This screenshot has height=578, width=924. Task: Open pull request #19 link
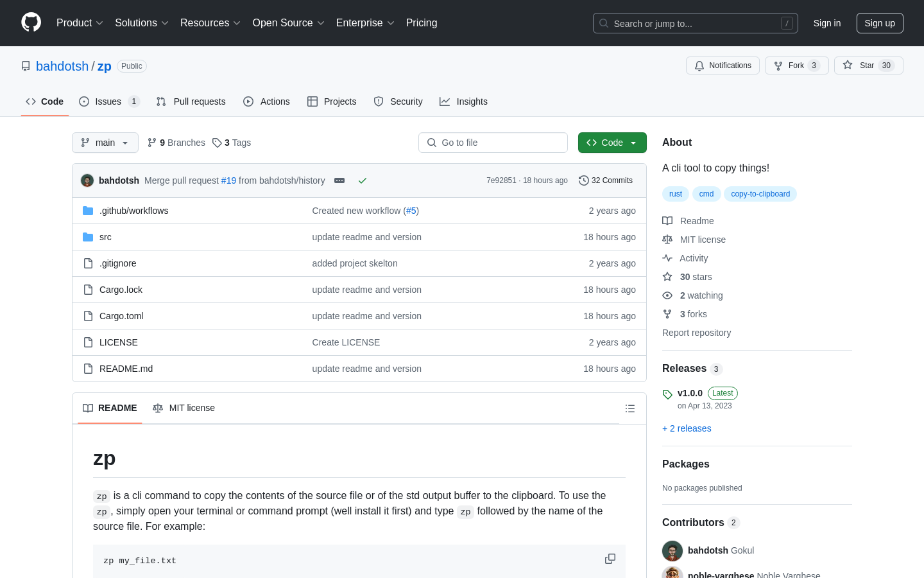click(x=228, y=180)
